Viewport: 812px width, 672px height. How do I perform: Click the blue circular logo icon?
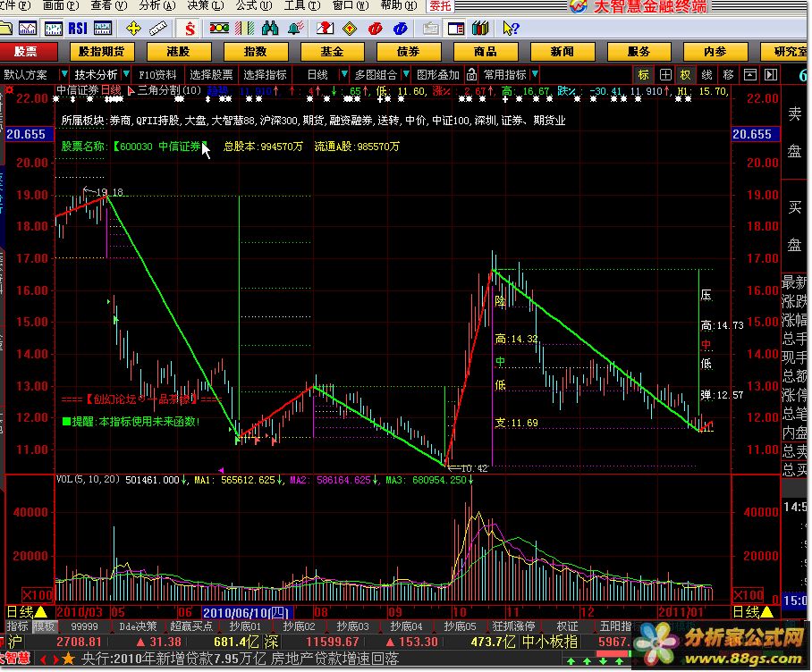click(401, 28)
